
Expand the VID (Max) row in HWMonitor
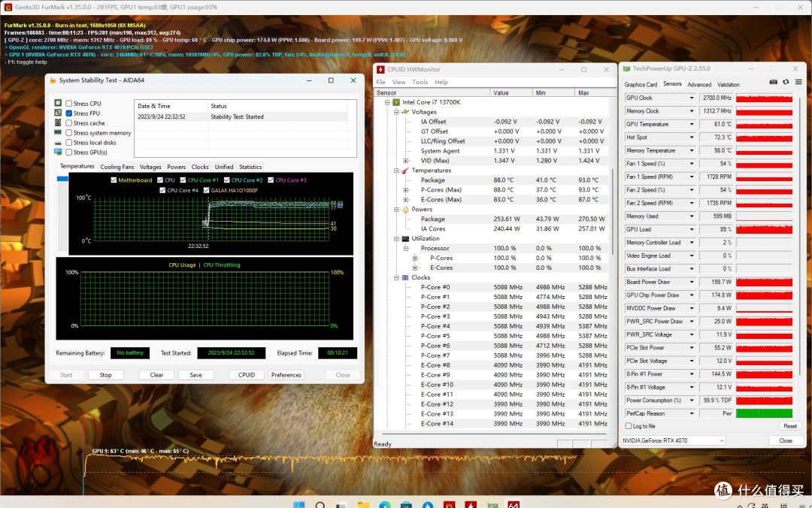click(x=406, y=161)
